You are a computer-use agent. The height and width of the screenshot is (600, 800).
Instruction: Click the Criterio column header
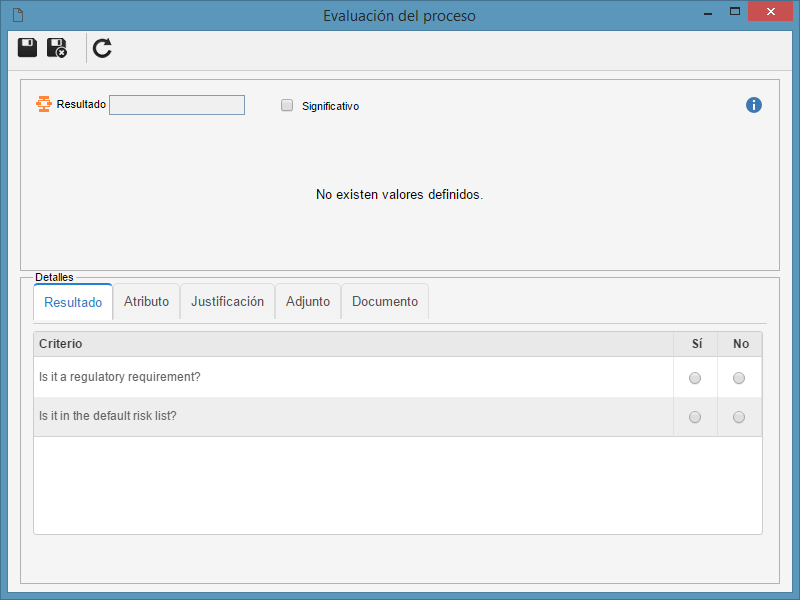tap(354, 344)
